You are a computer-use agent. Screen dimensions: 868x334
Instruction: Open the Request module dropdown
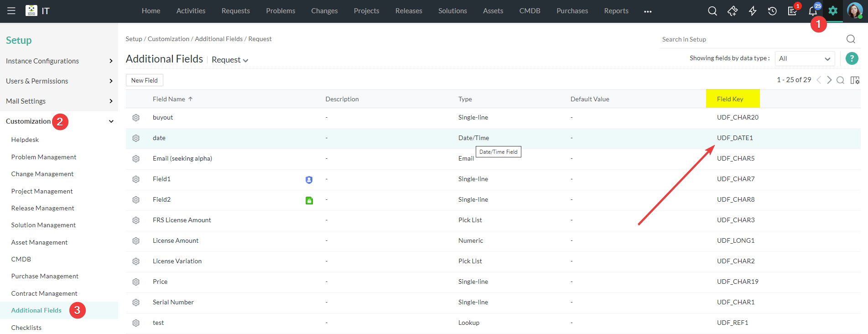pos(230,60)
